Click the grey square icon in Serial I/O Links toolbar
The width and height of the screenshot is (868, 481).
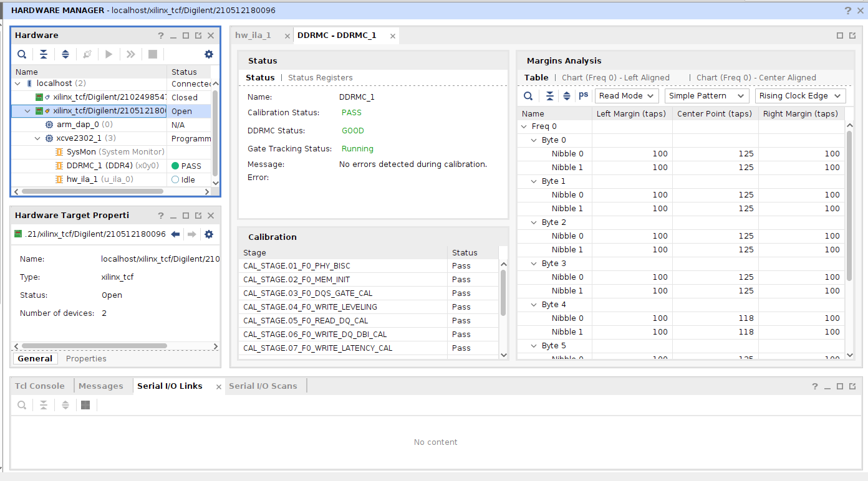tap(85, 405)
